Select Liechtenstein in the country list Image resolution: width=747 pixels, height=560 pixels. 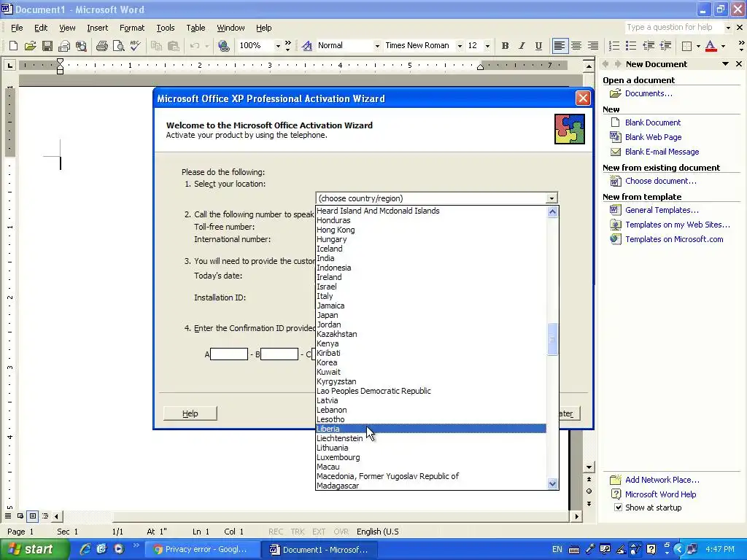coord(431,438)
